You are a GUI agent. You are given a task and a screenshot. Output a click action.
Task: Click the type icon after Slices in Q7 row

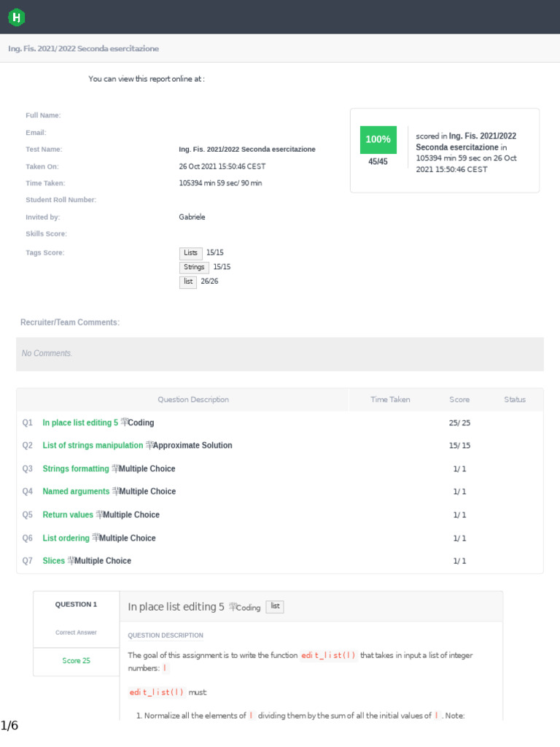[x=71, y=560]
